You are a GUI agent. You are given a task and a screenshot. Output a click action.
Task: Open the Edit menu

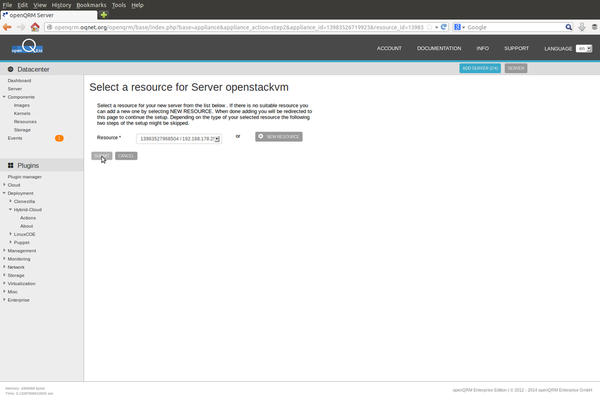(x=23, y=5)
